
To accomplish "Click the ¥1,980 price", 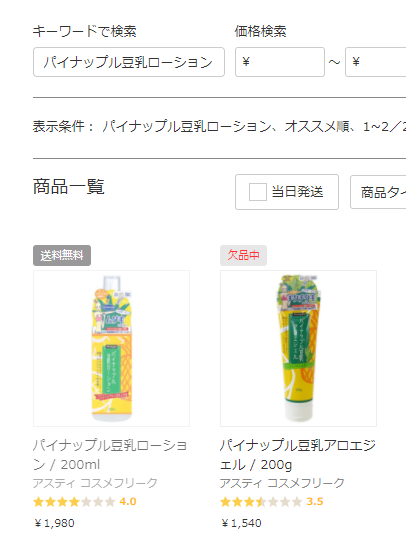I will click(54, 523).
